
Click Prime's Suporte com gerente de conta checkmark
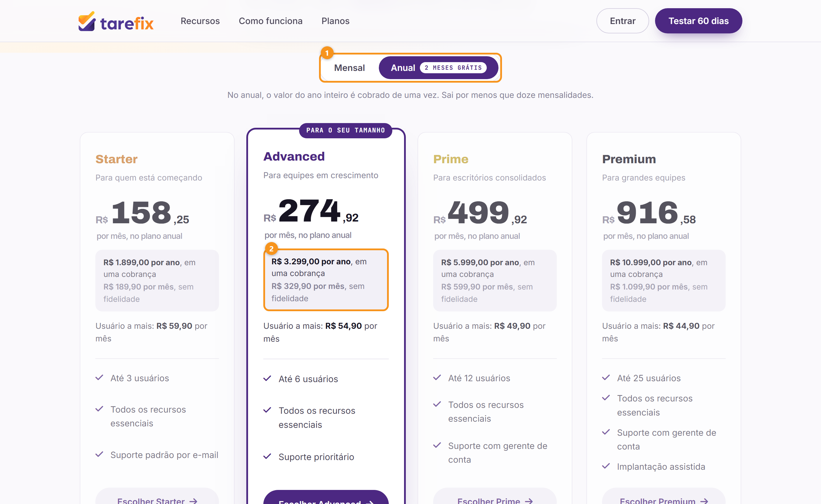pos(437,445)
